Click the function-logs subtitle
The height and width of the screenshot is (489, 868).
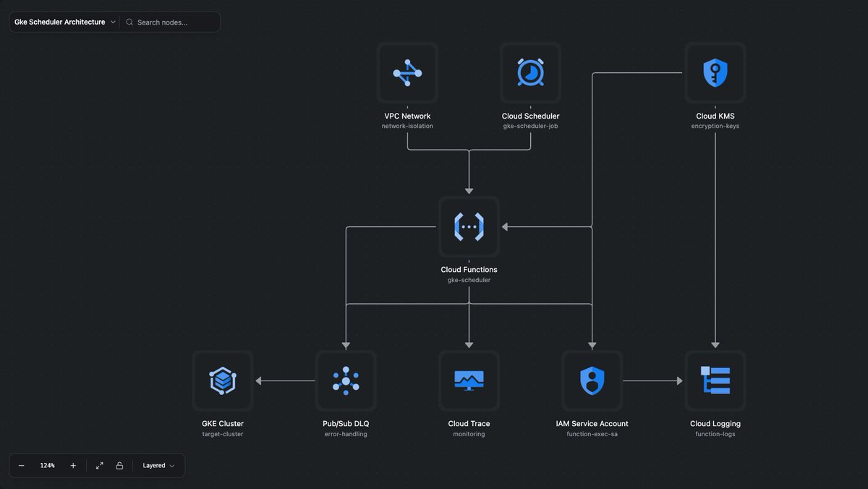[715, 434]
